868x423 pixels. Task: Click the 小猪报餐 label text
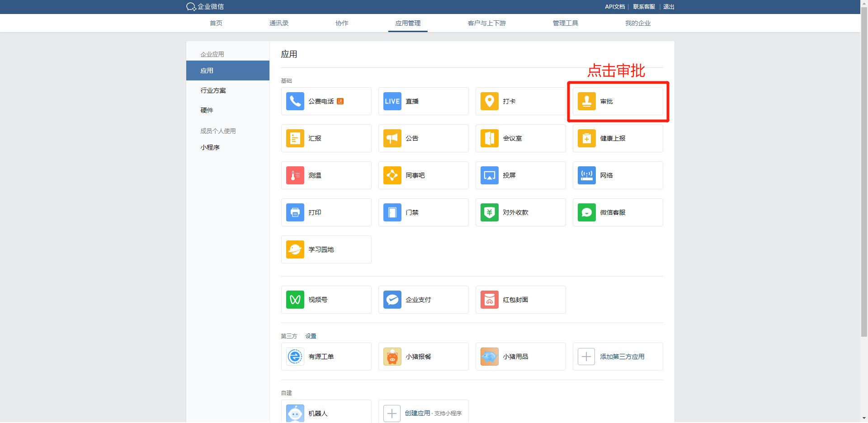pos(418,357)
